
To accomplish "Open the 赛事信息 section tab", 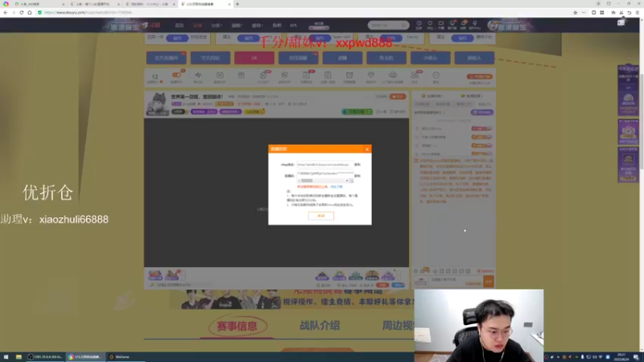I will (237, 327).
